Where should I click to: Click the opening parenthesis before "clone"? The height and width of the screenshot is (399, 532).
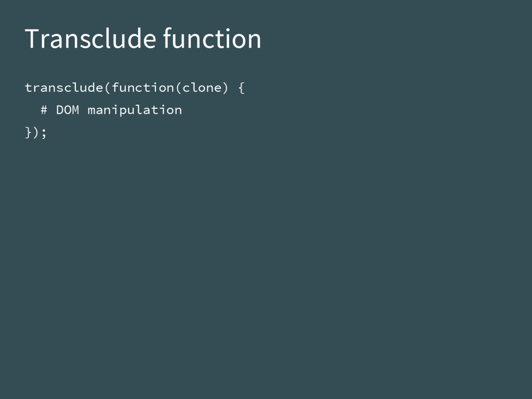(178, 88)
